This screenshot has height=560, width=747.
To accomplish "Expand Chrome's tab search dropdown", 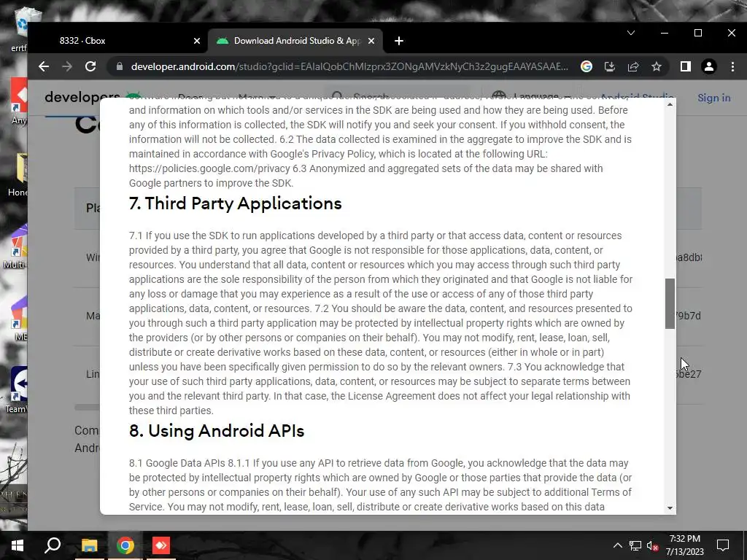I will pos(631,33).
